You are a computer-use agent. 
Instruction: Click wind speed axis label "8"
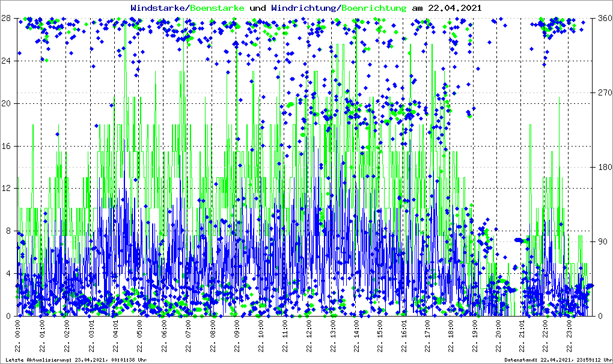(8, 231)
